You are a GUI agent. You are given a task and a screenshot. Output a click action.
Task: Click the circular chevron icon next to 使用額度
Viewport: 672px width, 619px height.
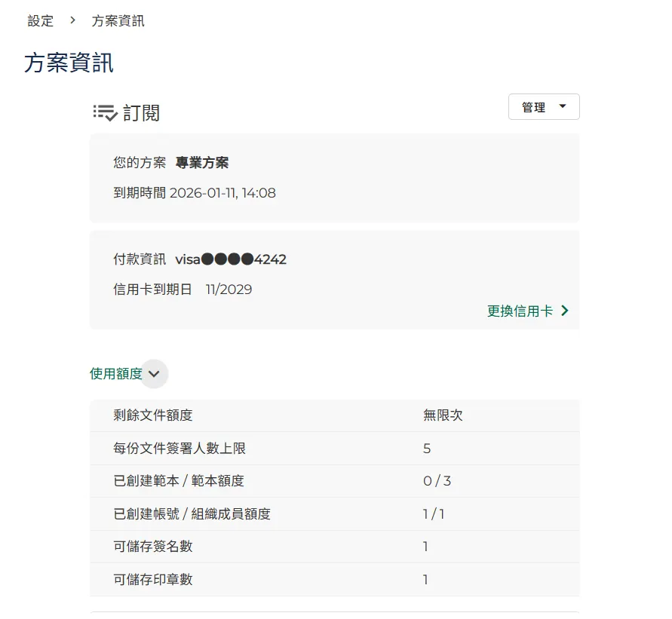(154, 373)
